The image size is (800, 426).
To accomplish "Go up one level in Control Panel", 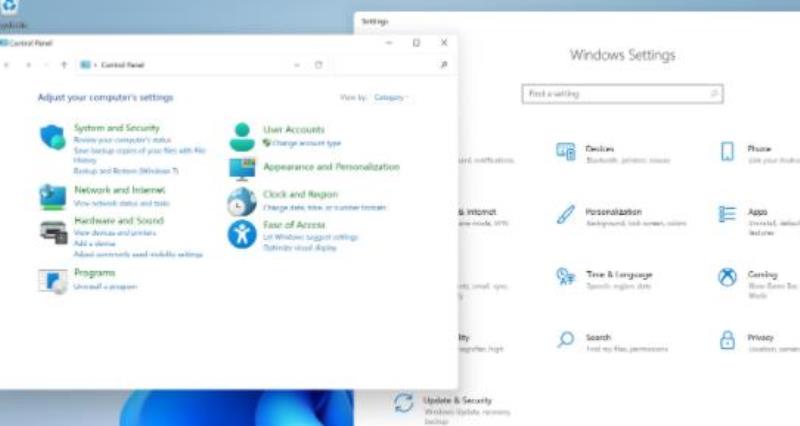I will tap(64, 65).
